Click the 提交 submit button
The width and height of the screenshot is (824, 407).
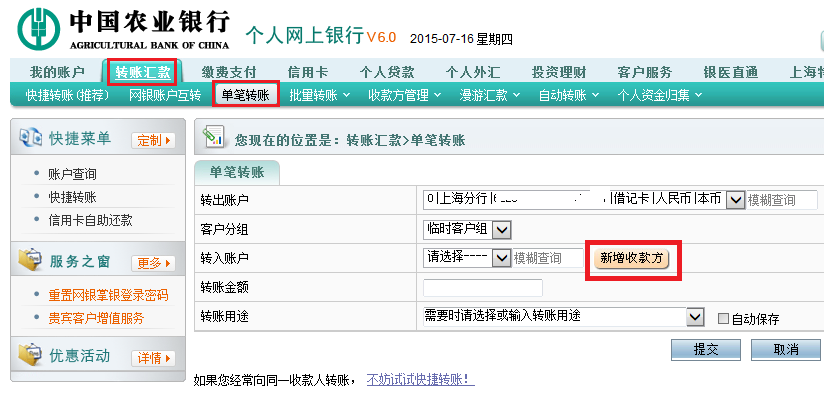click(706, 350)
